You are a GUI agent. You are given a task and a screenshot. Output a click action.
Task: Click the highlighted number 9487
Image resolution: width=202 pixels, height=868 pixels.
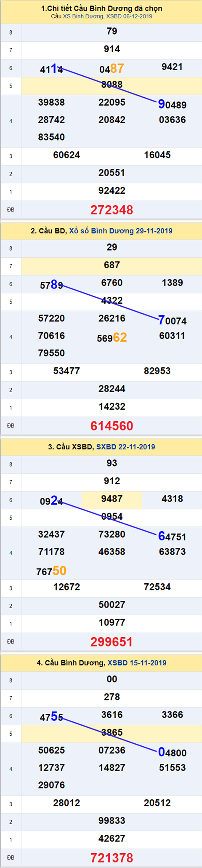point(112,499)
